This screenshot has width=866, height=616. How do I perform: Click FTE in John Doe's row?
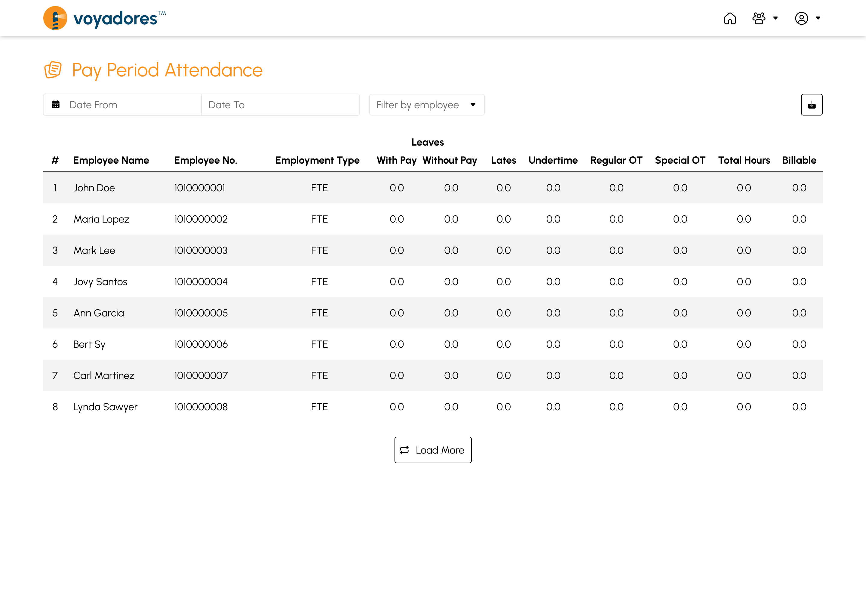[x=319, y=188]
